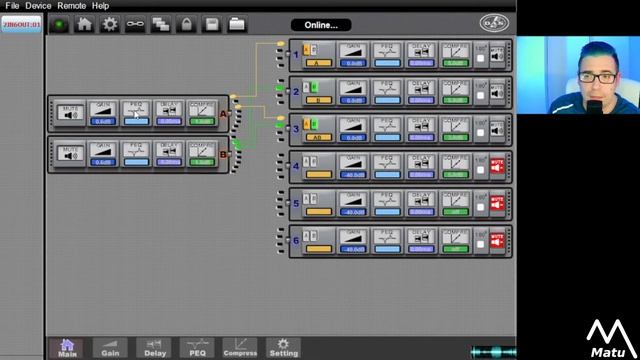Switch to the Delay bottom tab
Viewport: 640px width, 360px height.
154,348
